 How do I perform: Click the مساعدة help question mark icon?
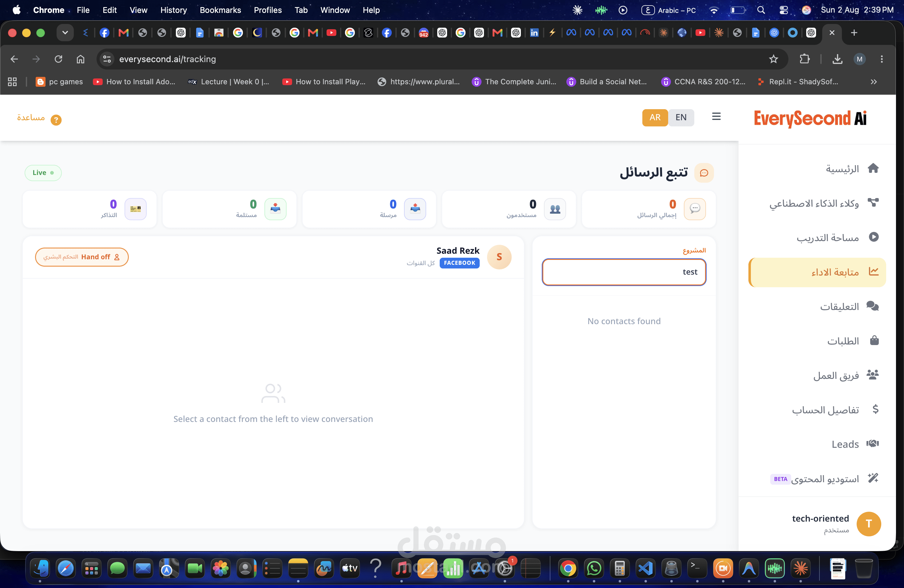click(56, 120)
